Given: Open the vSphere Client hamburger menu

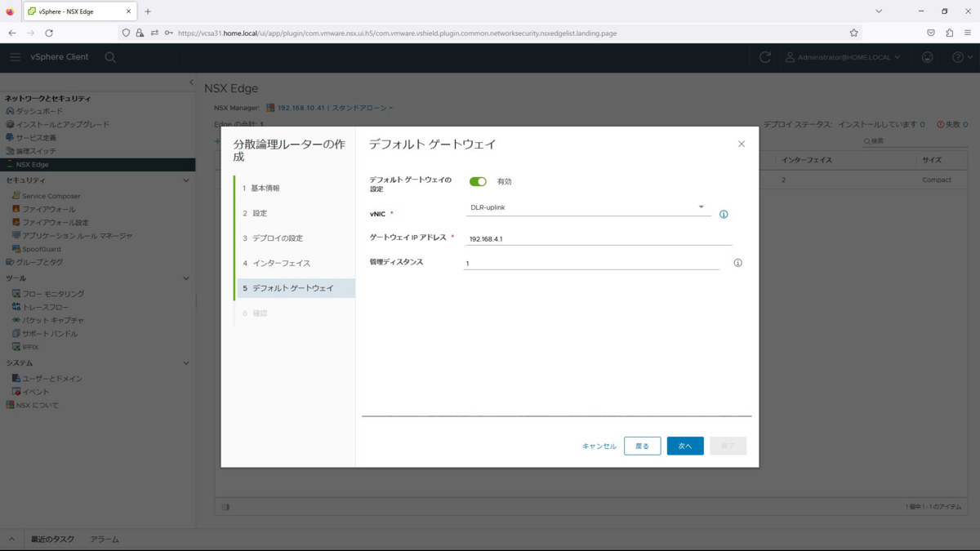Looking at the screenshot, I should point(15,57).
